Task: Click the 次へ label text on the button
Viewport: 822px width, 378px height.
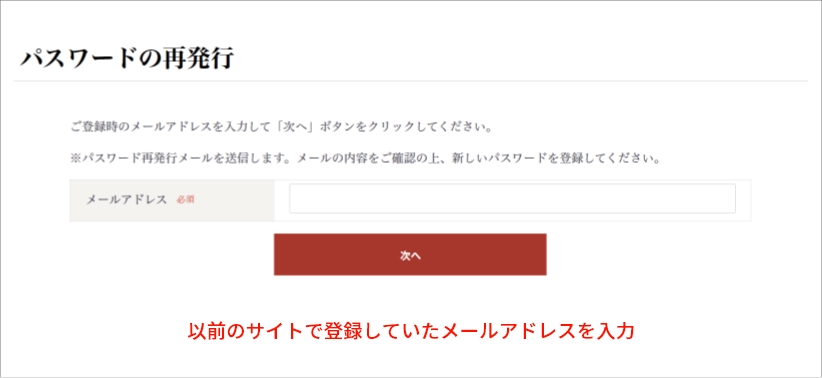Action: point(410,255)
